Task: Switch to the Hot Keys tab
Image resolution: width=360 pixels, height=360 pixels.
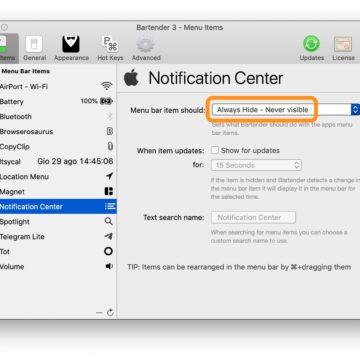Action: (x=110, y=49)
